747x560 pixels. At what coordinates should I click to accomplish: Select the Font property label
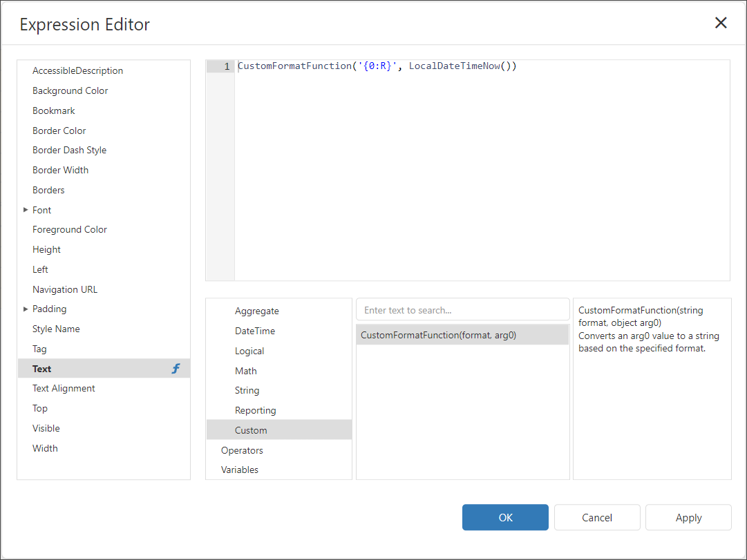[x=42, y=210]
